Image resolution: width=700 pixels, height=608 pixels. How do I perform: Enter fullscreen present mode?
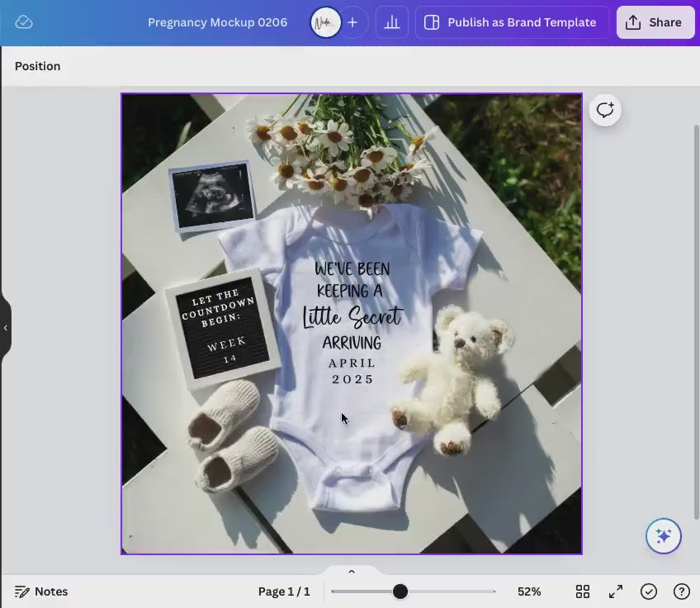pyautogui.click(x=616, y=591)
